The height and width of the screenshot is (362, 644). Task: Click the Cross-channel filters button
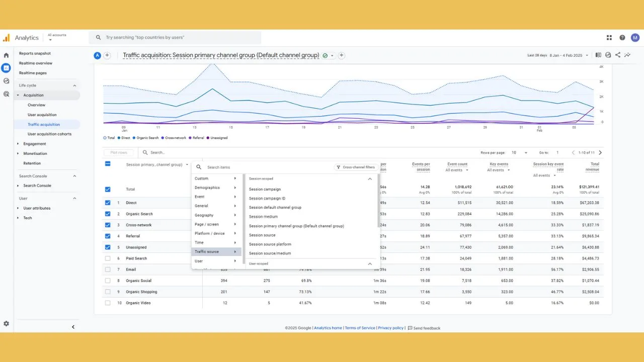355,167
